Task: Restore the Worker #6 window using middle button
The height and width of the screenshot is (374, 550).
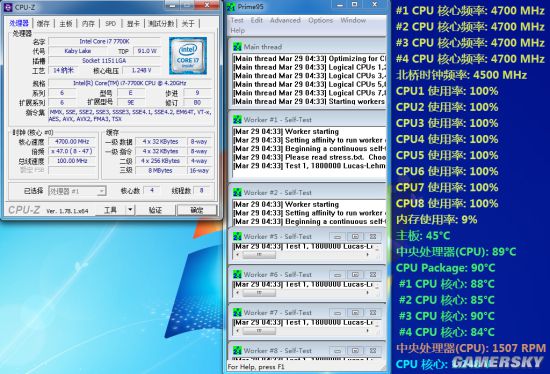Action: click(x=355, y=275)
